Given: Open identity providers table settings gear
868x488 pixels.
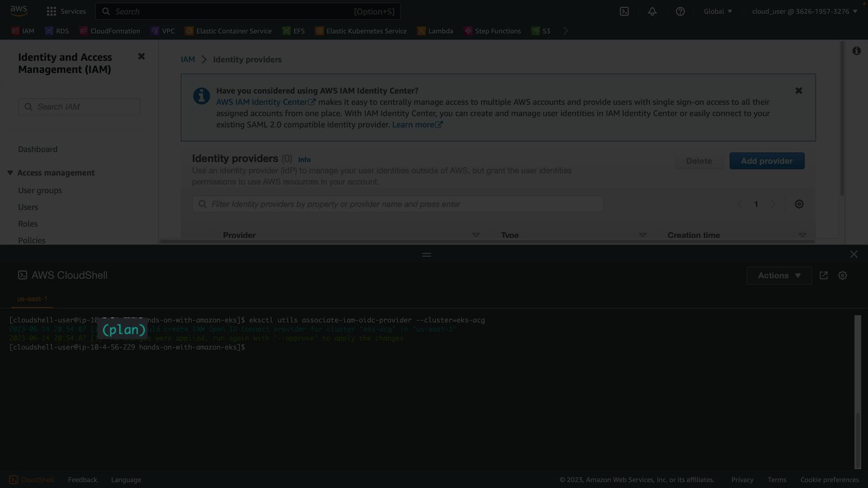Looking at the screenshot, I should pos(799,204).
